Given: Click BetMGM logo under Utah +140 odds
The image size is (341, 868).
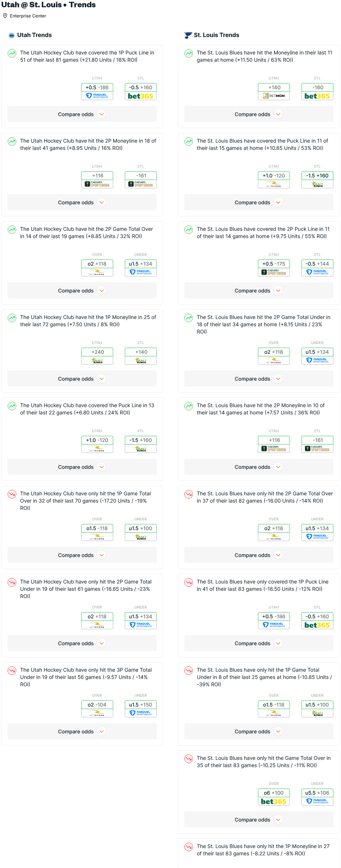Looking at the screenshot, I should (274, 96).
